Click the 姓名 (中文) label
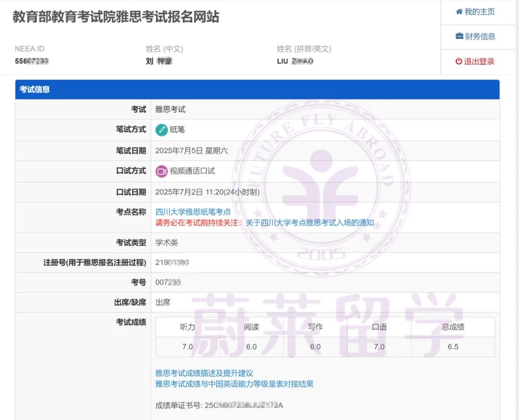 [x=164, y=49]
